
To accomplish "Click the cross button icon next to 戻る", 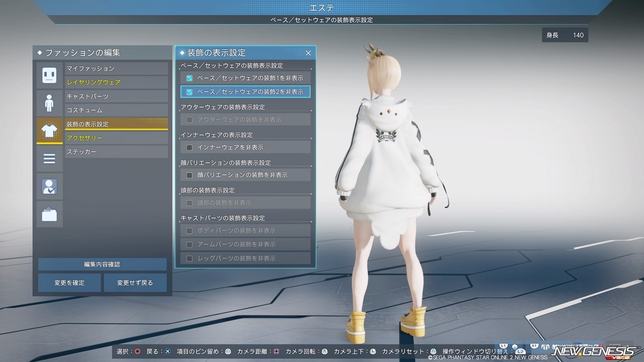I will 167,351.
